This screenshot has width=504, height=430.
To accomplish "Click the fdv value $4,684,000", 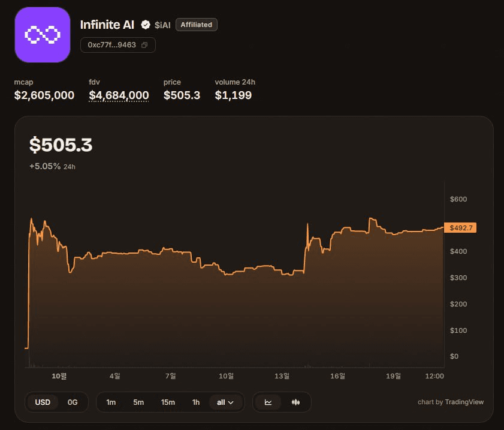I will click(x=119, y=95).
